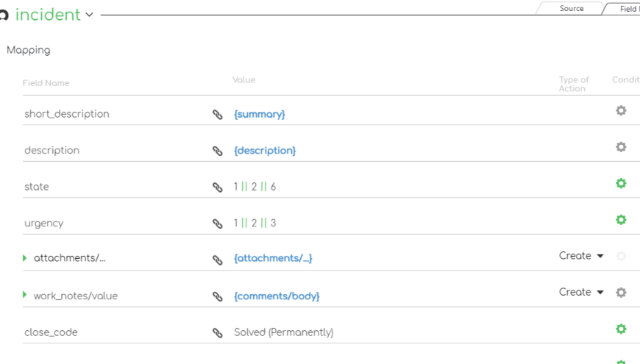Open condition gear for description row
The height and width of the screenshot is (364, 640).
621,146
